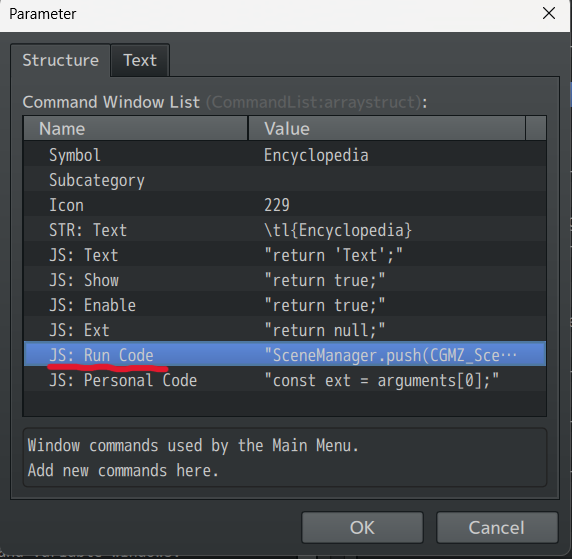The height and width of the screenshot is (559, 572).
Task: Click the Cancel button
Action: pos(497,527)
